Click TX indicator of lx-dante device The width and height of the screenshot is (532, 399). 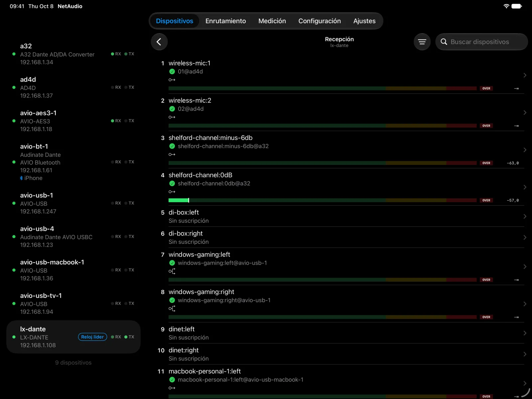pyautogui.click(x=129, y=337)
